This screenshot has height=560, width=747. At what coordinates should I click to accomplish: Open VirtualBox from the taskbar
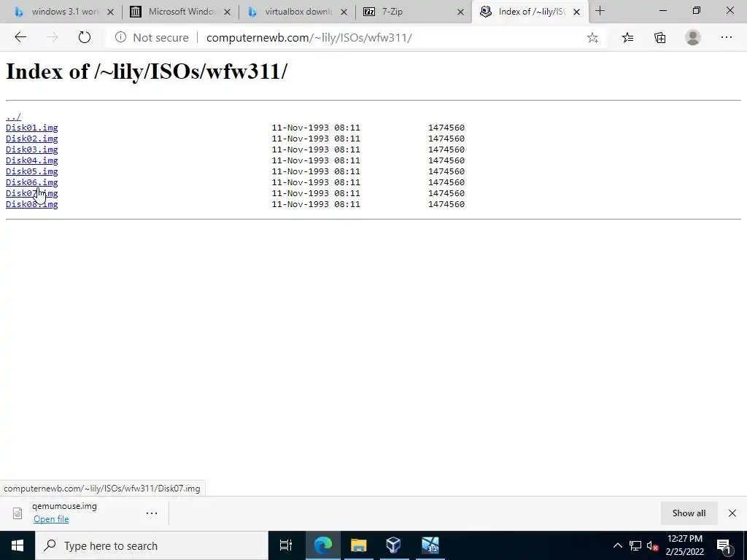[393, 545]
